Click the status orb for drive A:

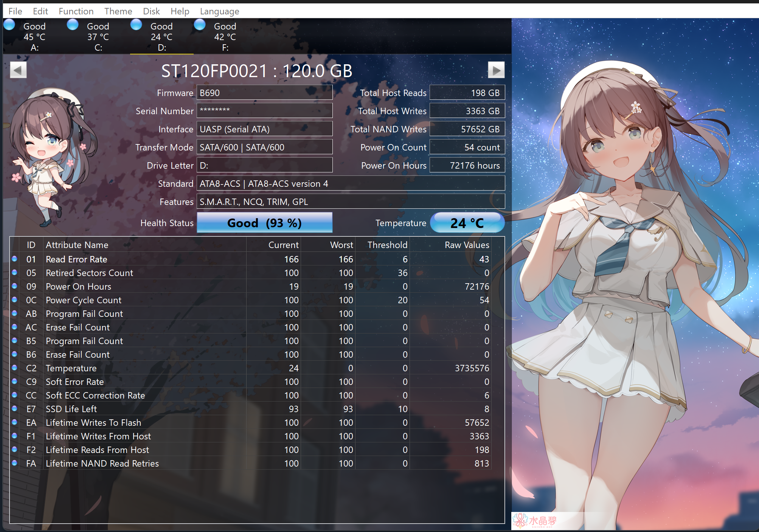9,25
